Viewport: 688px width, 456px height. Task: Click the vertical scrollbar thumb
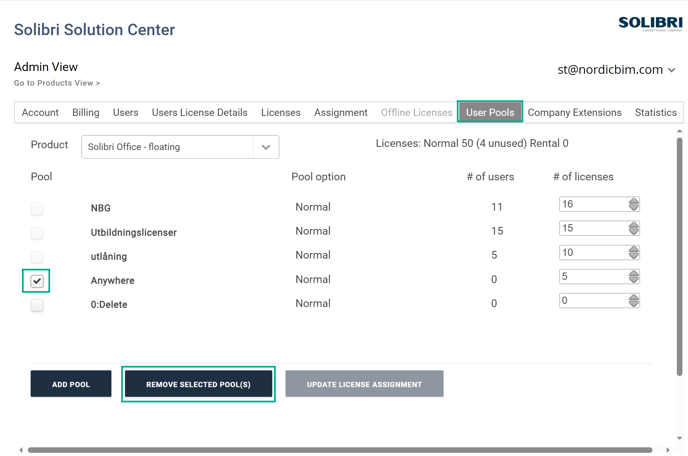(680, 257)
